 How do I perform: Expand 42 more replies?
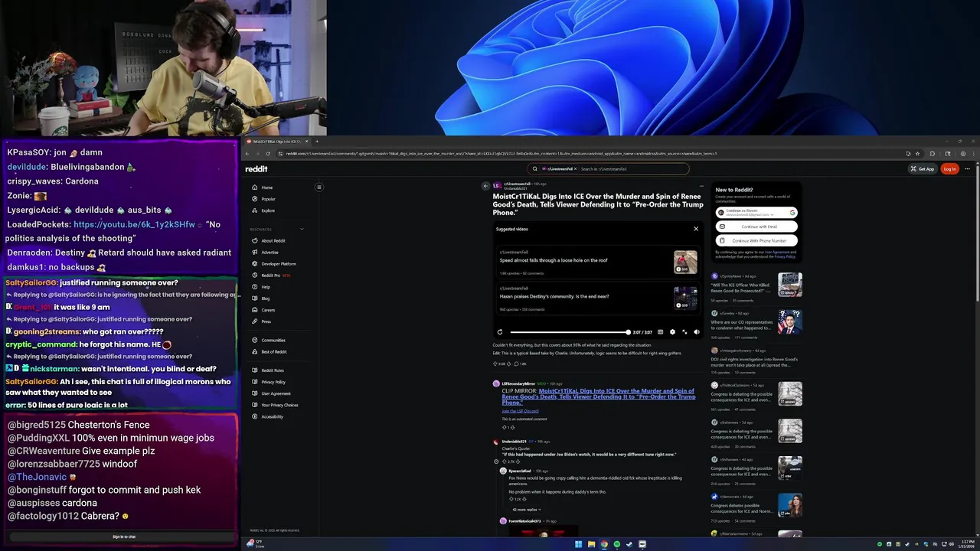tap(526, 509)
